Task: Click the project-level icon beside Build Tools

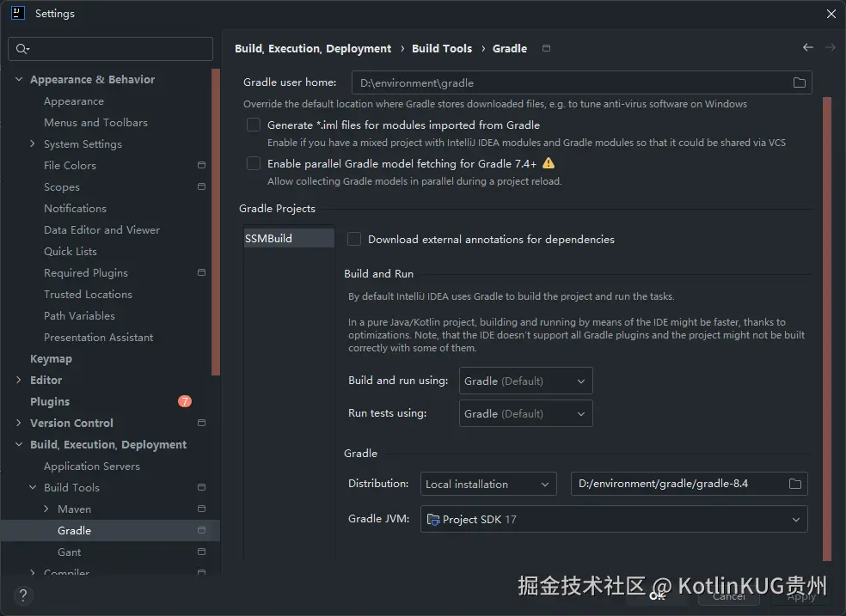Action: (202, 486)
